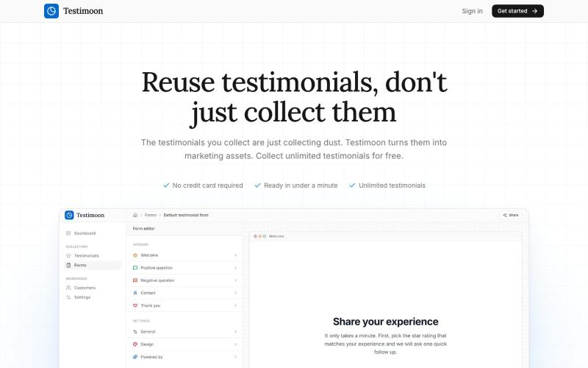Click the people icon beside Customers

coord(68,288)
